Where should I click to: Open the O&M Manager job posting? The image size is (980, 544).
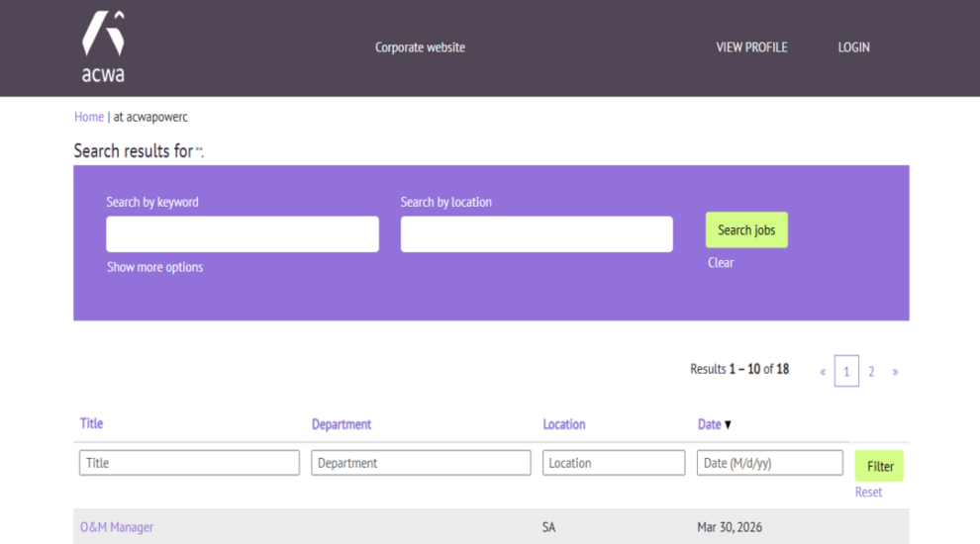point(117,527)
